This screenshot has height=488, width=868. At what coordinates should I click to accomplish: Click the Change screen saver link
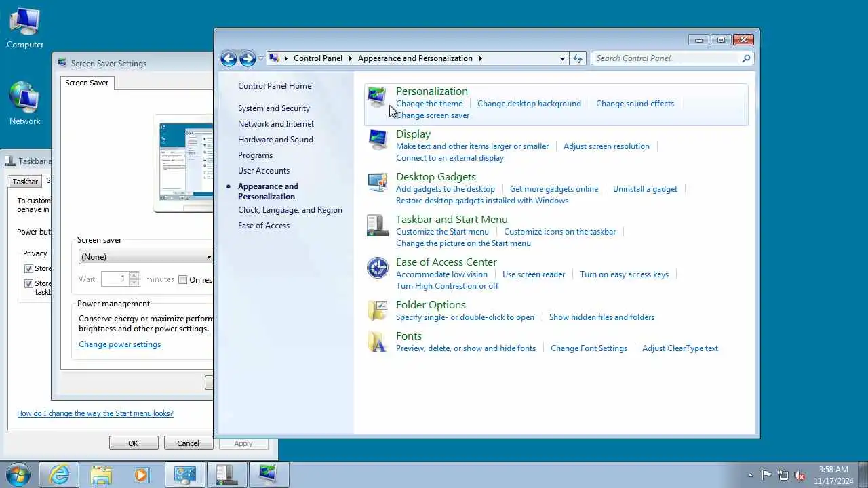[433, 115]
